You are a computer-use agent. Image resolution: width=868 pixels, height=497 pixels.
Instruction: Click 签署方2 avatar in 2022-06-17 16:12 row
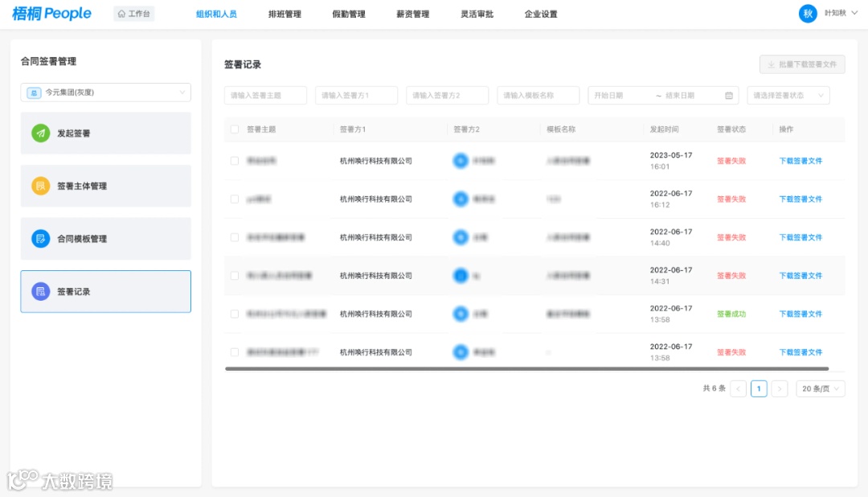461,199
